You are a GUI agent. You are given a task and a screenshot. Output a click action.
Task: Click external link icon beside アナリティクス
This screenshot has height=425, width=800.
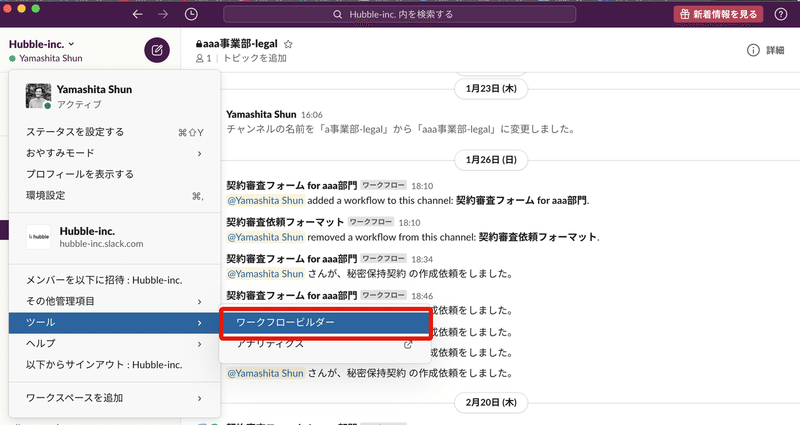[x=408, y=345]
